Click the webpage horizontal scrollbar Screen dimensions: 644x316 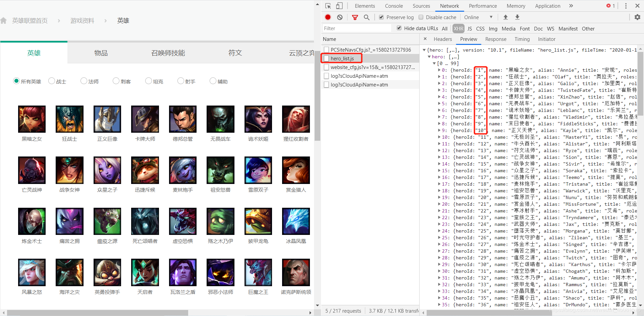pos(97,312)
